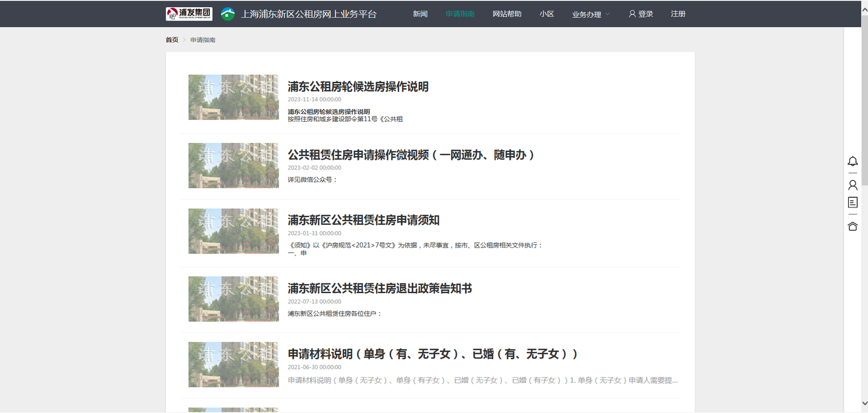Select the 申请指南 navigation item

pos(460,14)
